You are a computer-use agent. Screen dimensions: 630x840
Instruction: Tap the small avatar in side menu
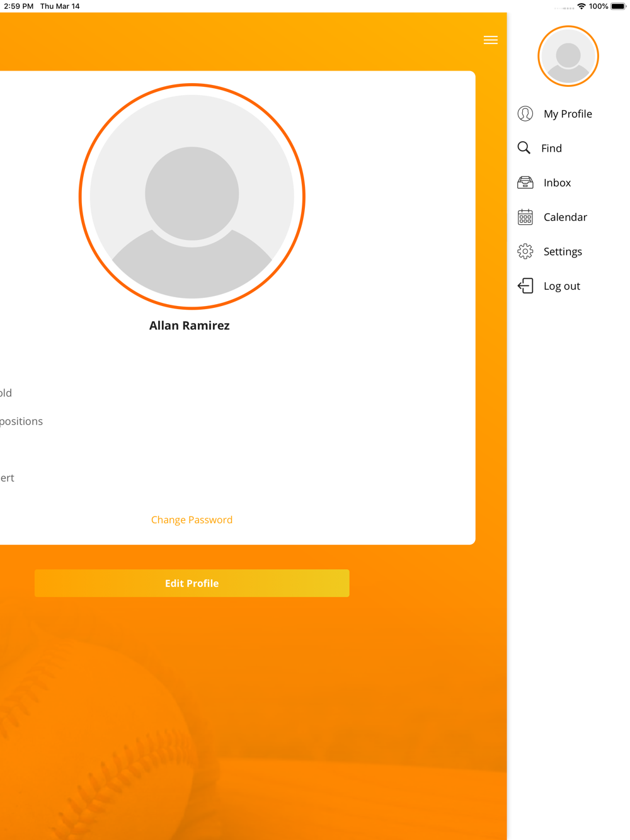pos(568,56)
